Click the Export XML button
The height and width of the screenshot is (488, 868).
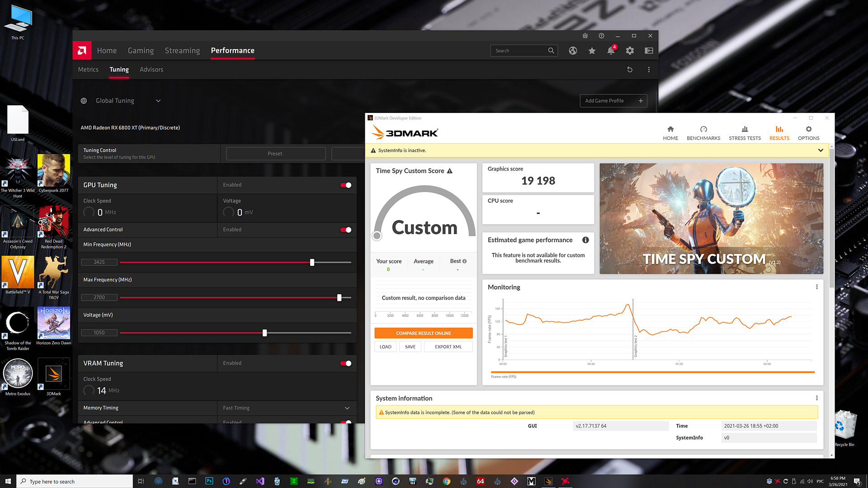point(448,347)
